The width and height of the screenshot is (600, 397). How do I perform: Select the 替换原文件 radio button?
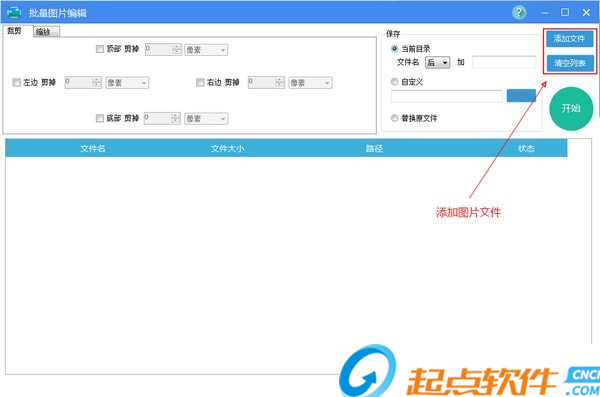pyautogui.click(x=394, y=118)
